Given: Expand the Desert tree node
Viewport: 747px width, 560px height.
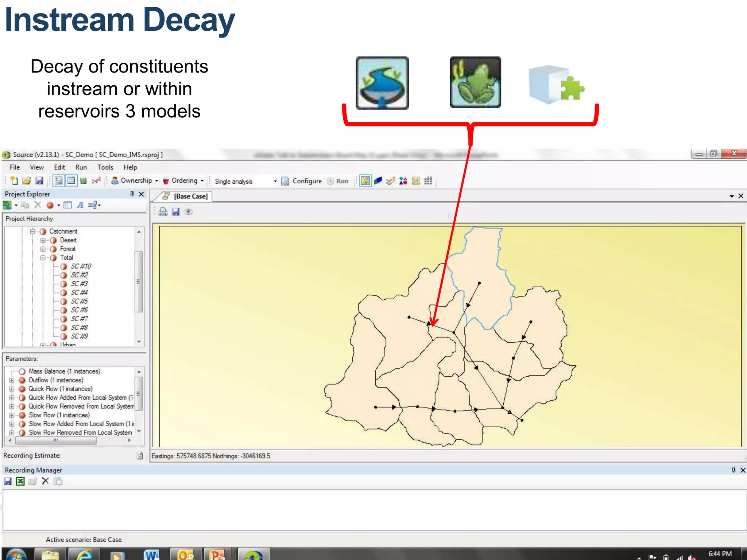Looking at the screenshot, I should coord(43,240).
